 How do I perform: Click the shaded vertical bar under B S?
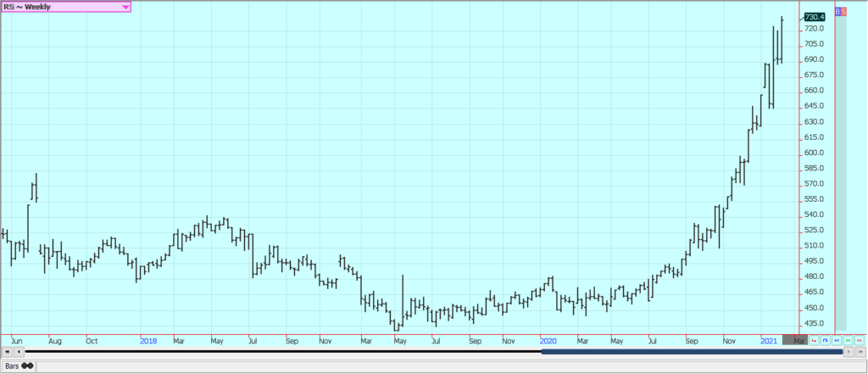(x=841, y=173)
